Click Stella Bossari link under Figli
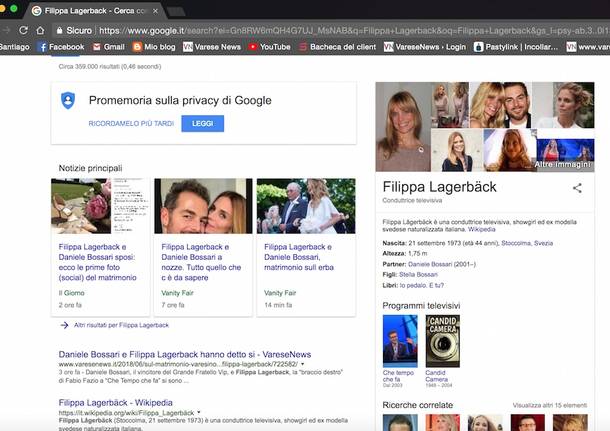 419,275
